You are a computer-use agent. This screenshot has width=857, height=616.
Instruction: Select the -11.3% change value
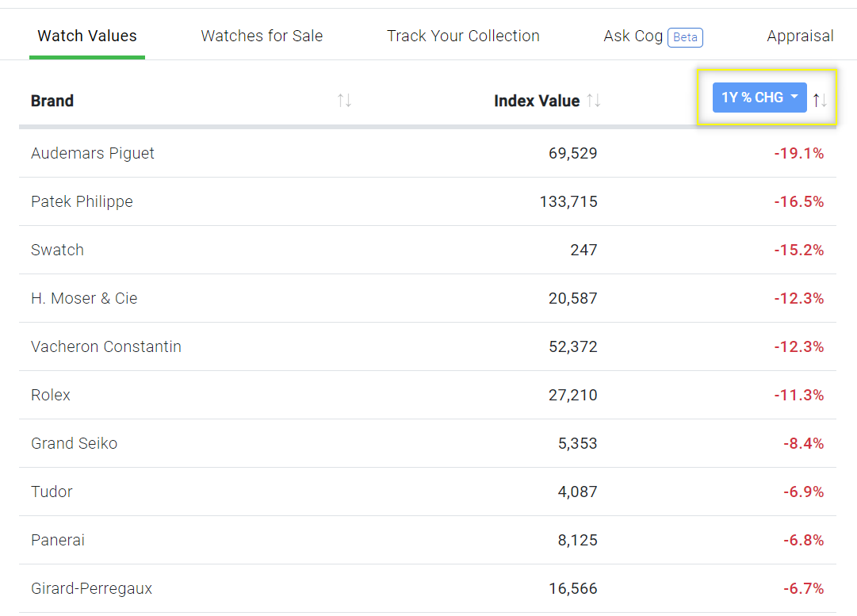coord(799,395)
